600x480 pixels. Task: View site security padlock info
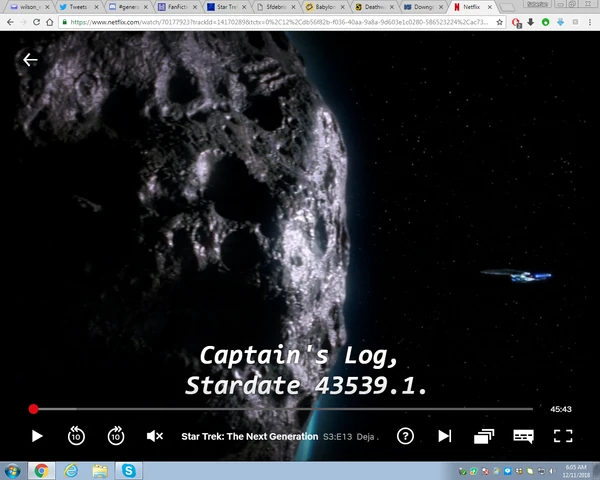65,22
